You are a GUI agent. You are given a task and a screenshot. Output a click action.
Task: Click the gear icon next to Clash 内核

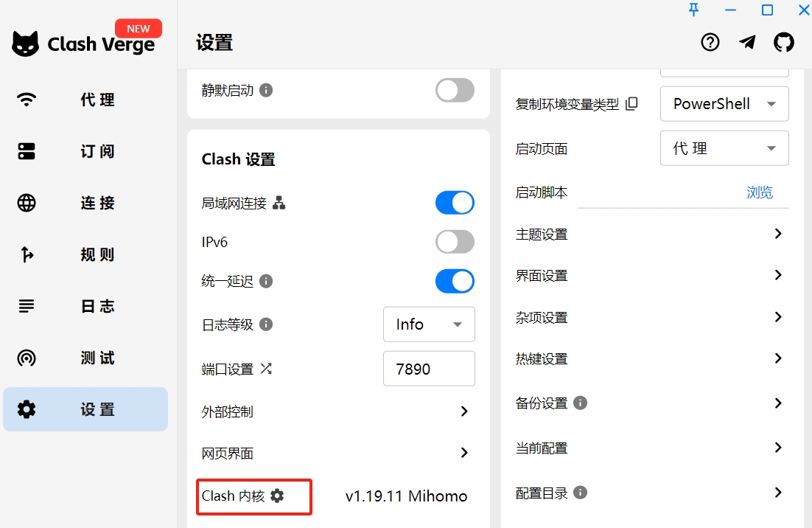point(277,496)
